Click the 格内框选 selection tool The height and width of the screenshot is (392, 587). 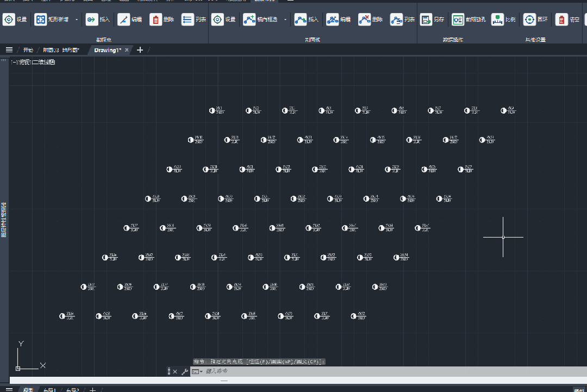pos(260,20)
